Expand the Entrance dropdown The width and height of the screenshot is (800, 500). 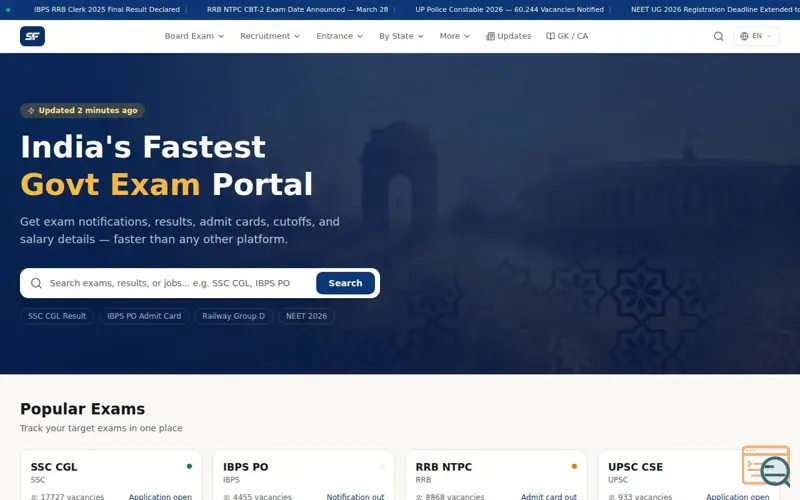339,36
